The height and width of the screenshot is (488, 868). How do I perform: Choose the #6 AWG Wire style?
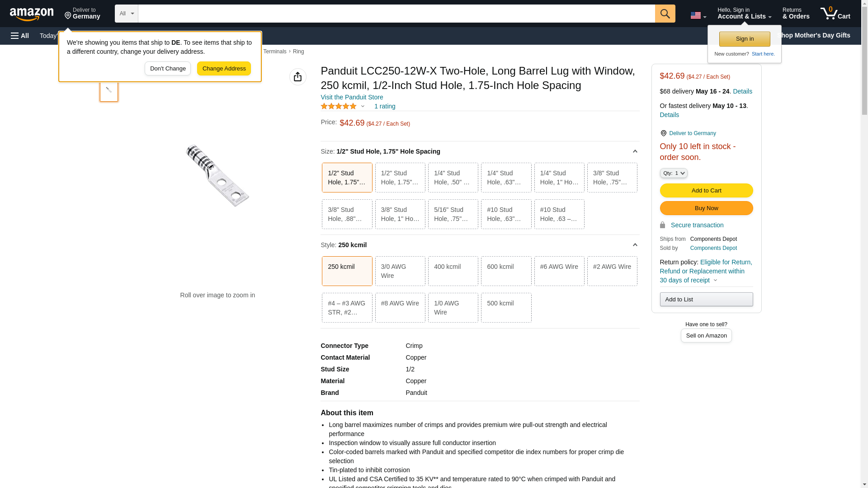pyautogui.click(x=559, y=271)
